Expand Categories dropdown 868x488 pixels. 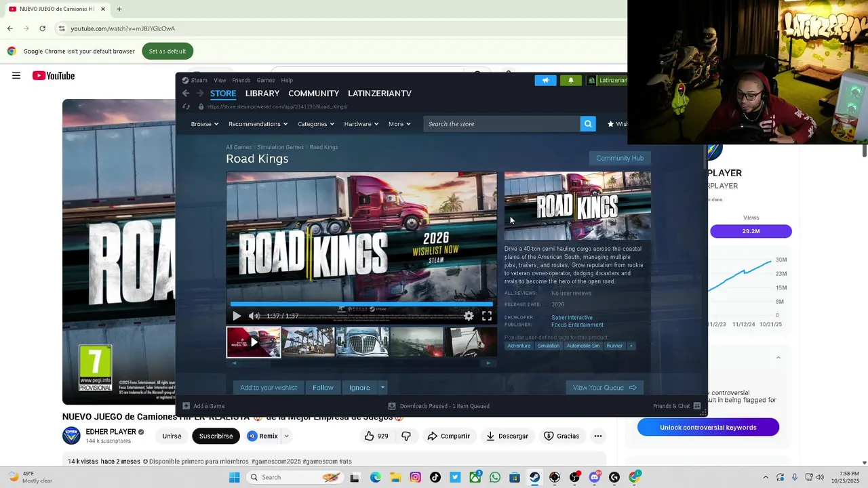[315, 124]
